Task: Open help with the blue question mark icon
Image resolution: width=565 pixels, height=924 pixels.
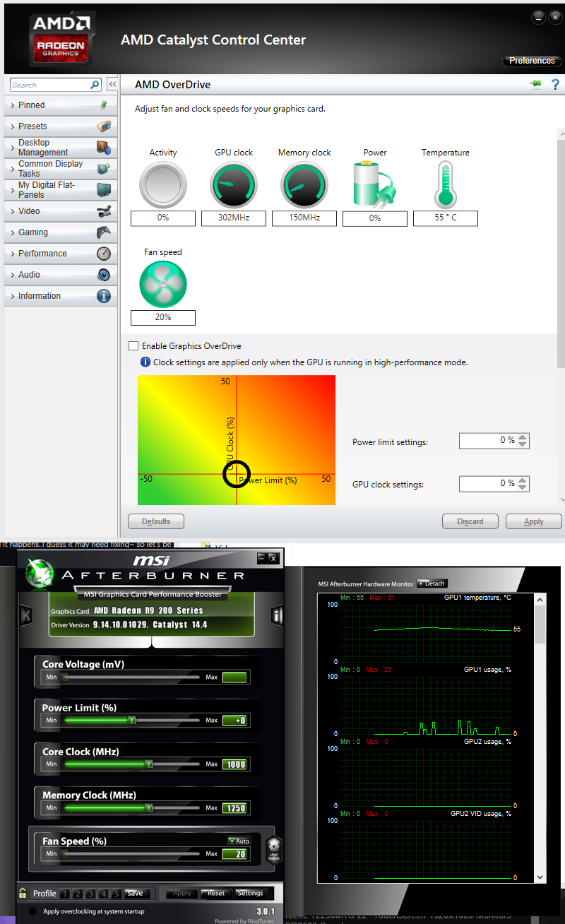Action: [555, 85]
